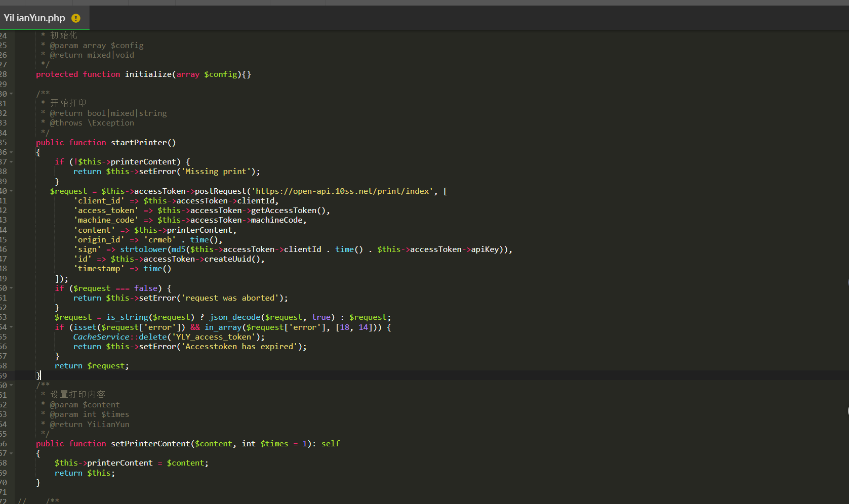Click the @return bool|mixed|string annotation

(108, 113)
